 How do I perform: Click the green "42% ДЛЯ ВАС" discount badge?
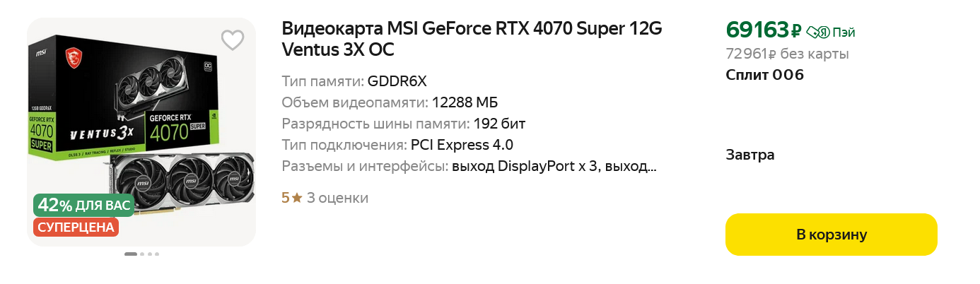point(83,206)
